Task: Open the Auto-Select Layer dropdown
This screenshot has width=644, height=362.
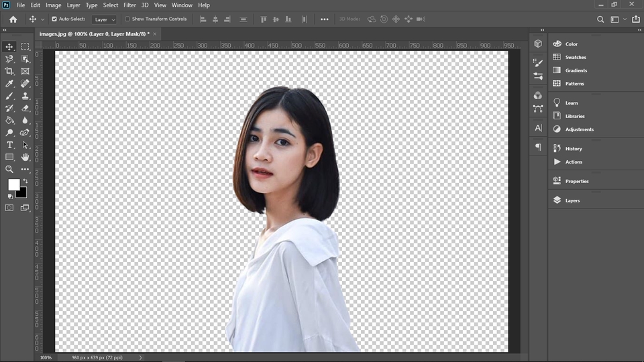Action: coord(104,19)
